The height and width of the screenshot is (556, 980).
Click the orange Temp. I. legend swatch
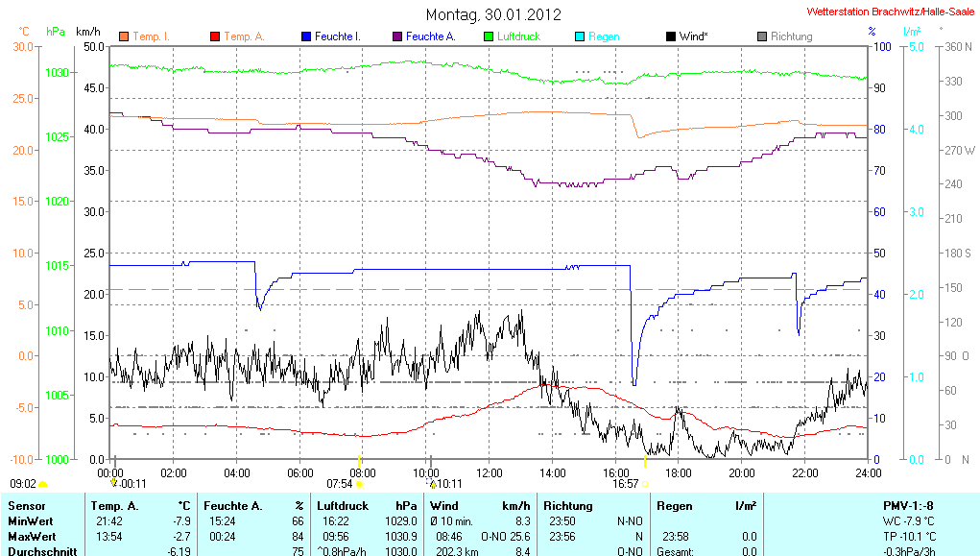[x=123, y=36]
